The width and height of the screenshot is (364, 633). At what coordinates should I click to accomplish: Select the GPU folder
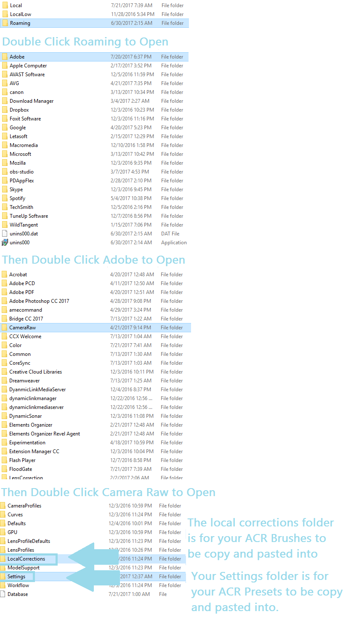[x=12, y=532]
